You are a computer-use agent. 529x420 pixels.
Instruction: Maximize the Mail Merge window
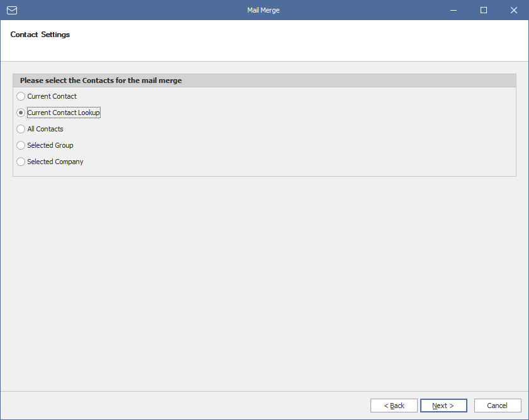484,10
